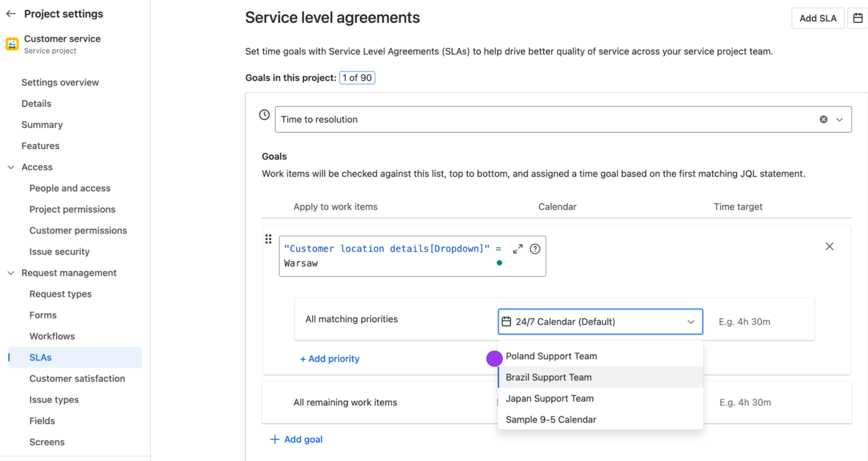Open the Time to resolution metric dropdown chevron

(840, 119)
